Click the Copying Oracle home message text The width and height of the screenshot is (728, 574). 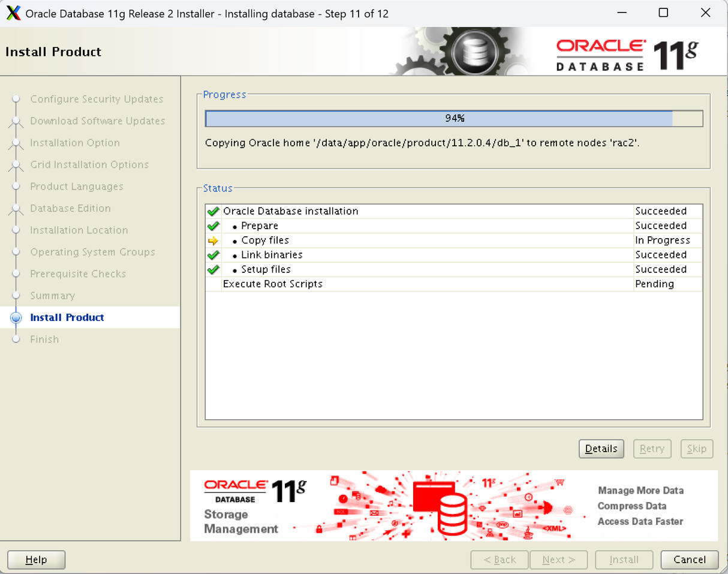(422, 143)
